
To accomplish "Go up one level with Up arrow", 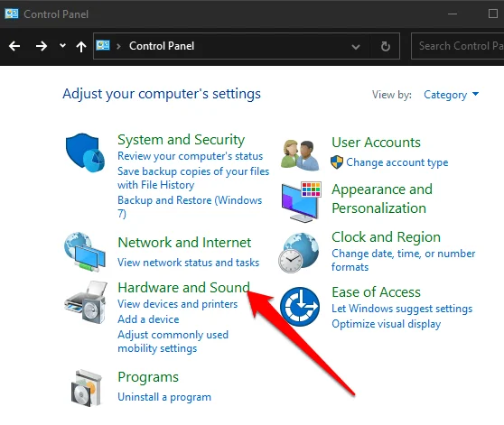I will point(81,47).
